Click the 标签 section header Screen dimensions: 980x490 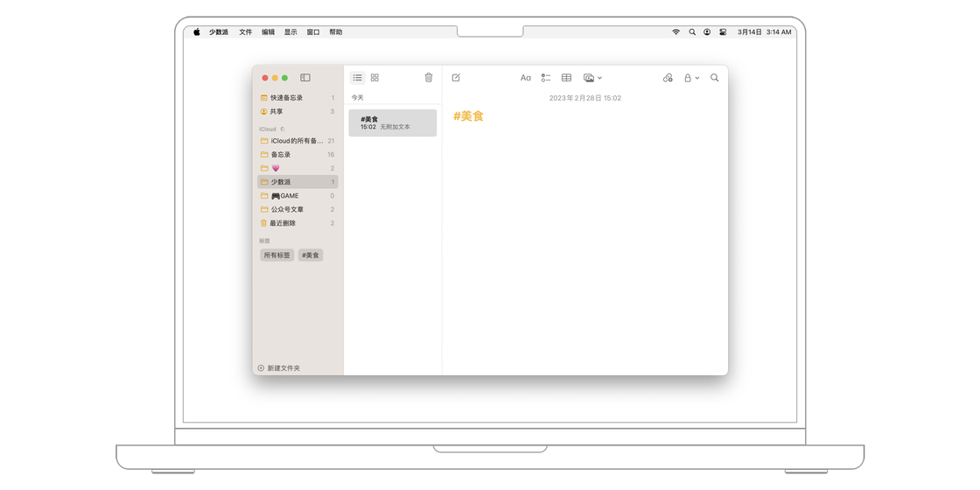point(264,241)
